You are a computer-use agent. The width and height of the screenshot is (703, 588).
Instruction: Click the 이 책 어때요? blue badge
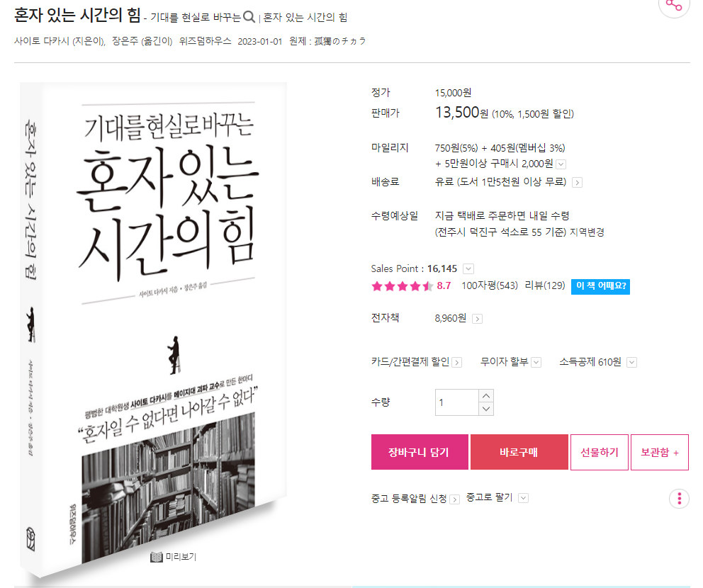point(600,286)
